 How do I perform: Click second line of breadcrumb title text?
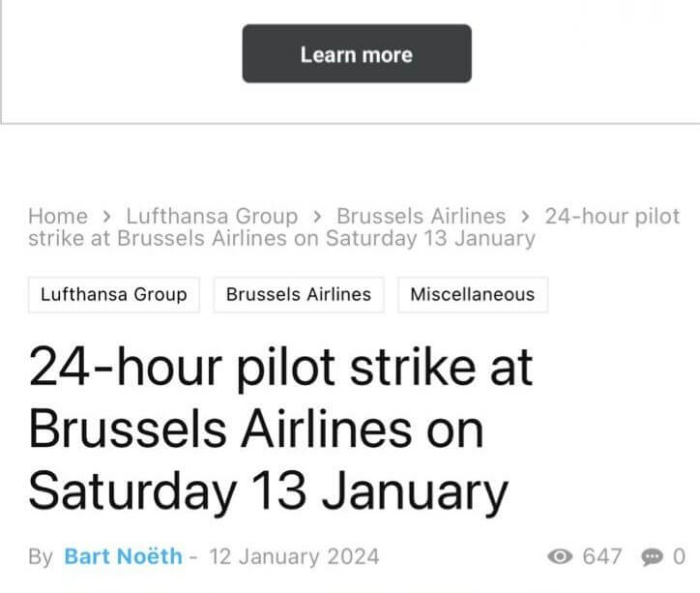281,238
